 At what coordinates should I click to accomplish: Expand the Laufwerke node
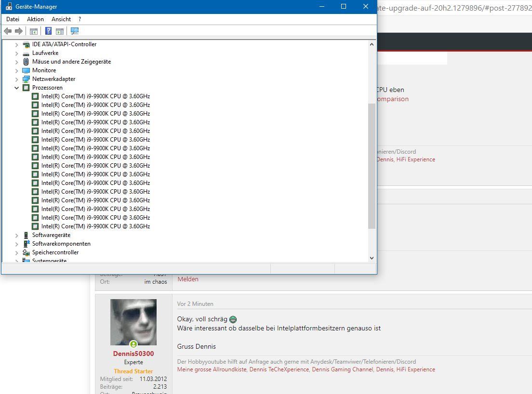16,53
